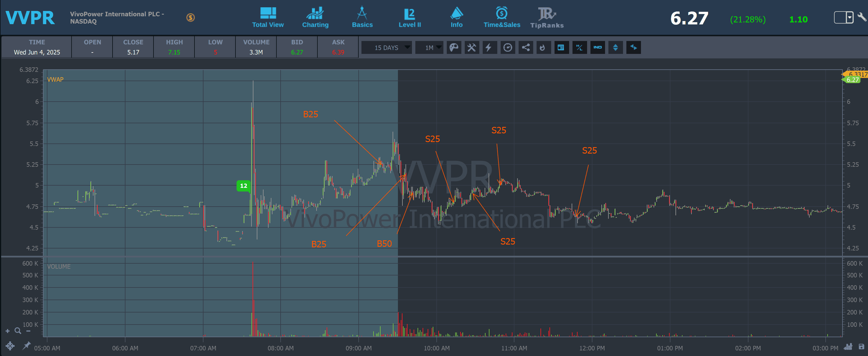
Task: Open the Info tab
Action: pyautogui.click(x=457, y=17)
